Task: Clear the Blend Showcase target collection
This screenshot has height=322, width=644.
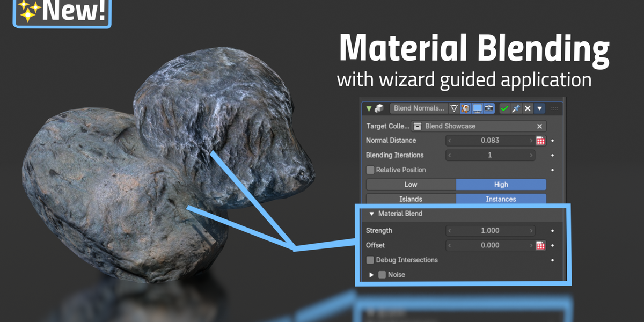Action: [x=540, y=126]
